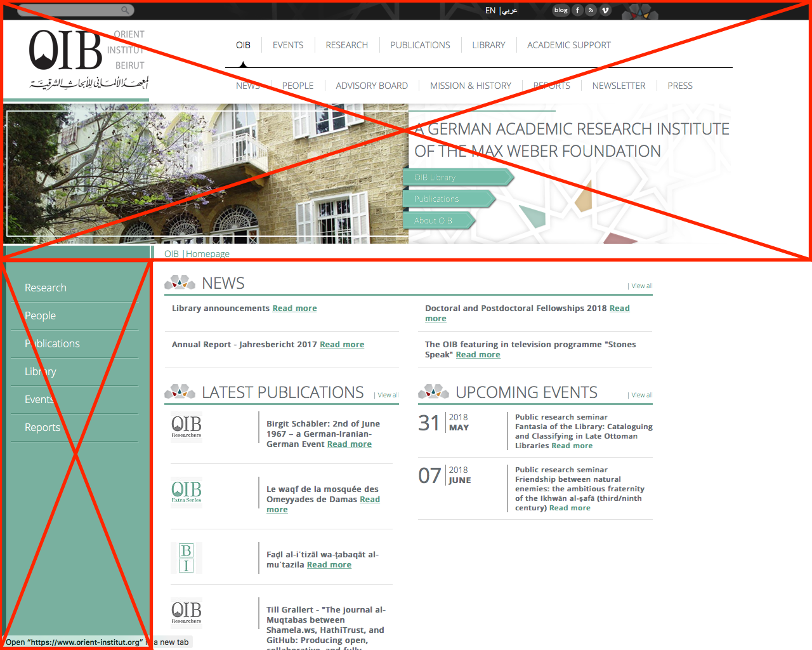
Task: Subscribe using the RSS feed icon
Action: click(x=591, y=10)
